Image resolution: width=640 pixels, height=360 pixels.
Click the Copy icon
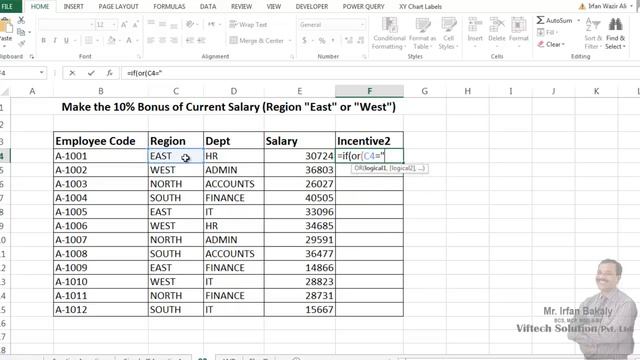[x=21, y=31]
